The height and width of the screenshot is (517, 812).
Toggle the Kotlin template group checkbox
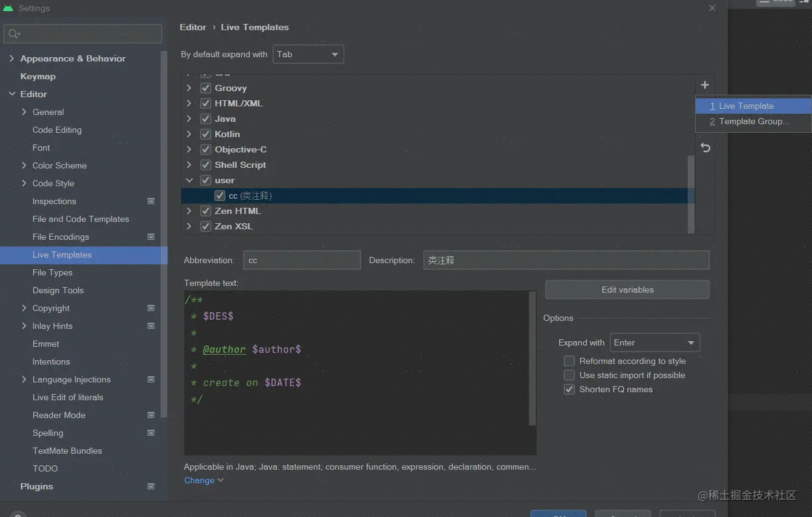[205, 134]
